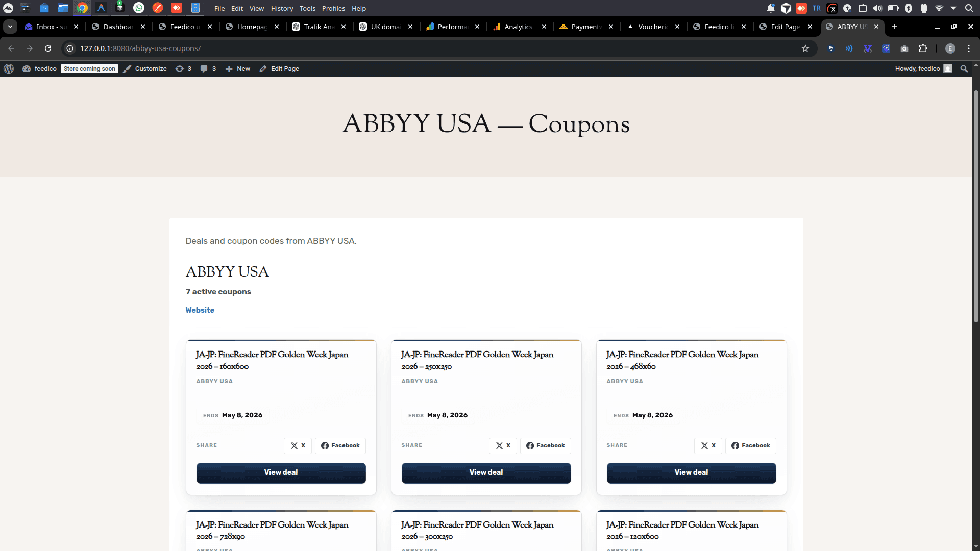980x551 pixels.
Task: Click coupon title ending in 120x600
Action: pyautogui.click(x=682, y=531)
